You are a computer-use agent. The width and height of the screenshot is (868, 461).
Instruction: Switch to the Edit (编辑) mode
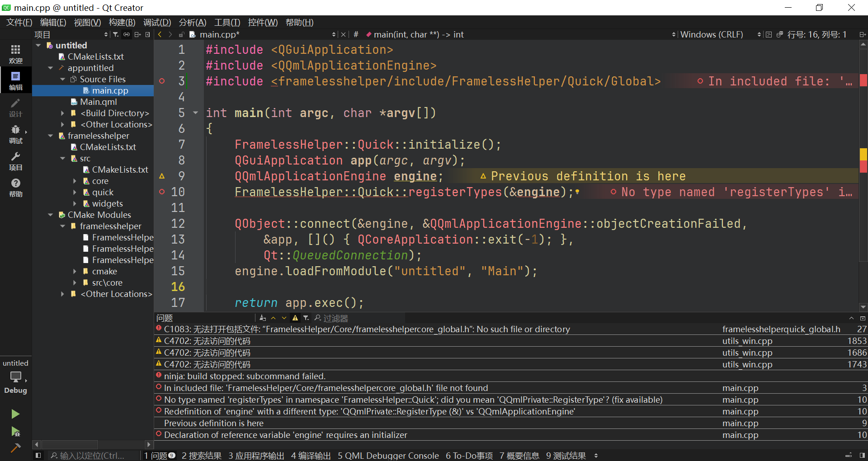[x=15, y=80]
